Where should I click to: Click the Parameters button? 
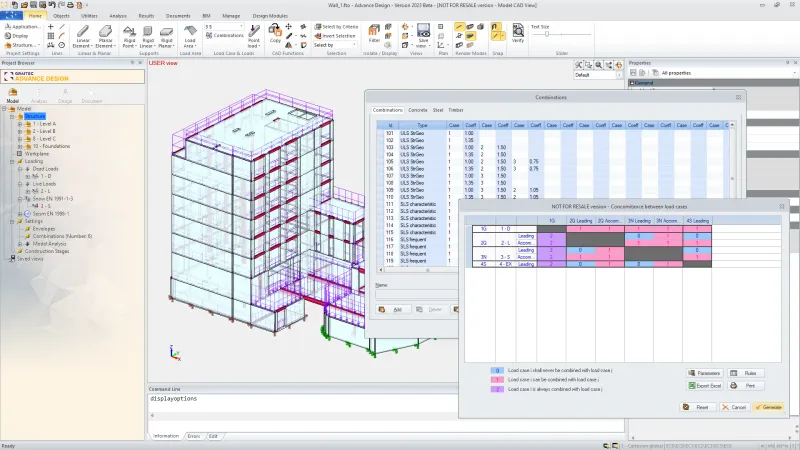(x=704, y=373)
